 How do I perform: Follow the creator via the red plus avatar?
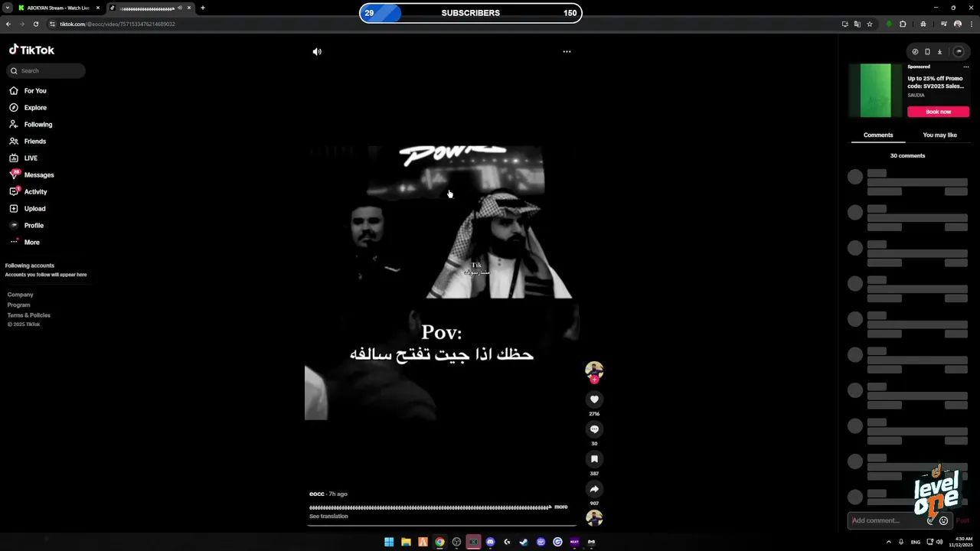point(594,379)
